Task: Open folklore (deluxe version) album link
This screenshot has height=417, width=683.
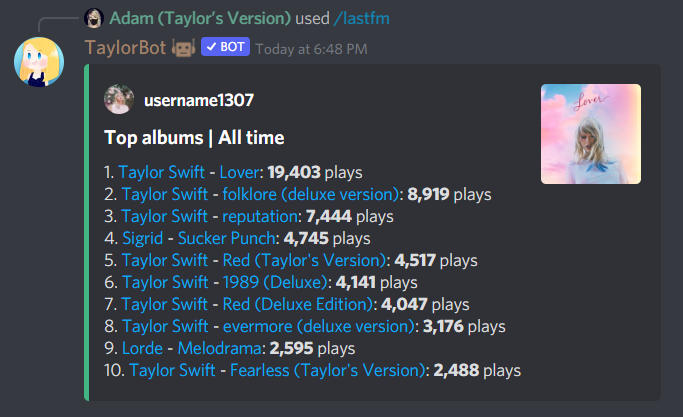Action: 311,194
